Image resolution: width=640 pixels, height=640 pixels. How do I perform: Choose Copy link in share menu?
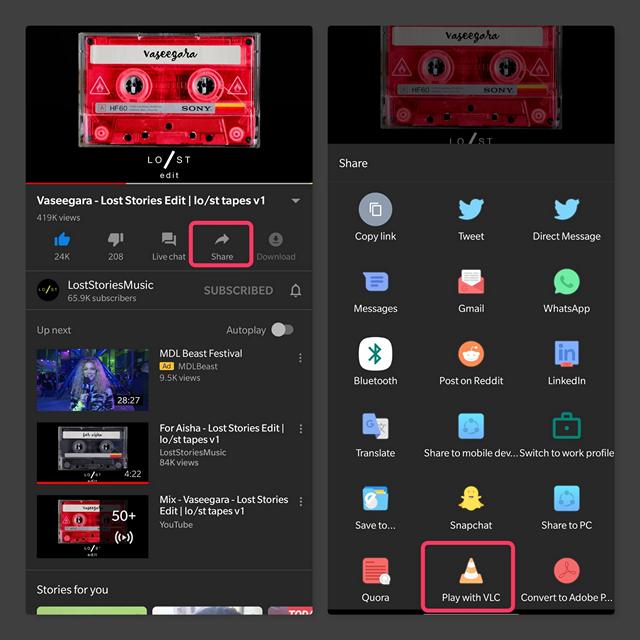point(375,211)
